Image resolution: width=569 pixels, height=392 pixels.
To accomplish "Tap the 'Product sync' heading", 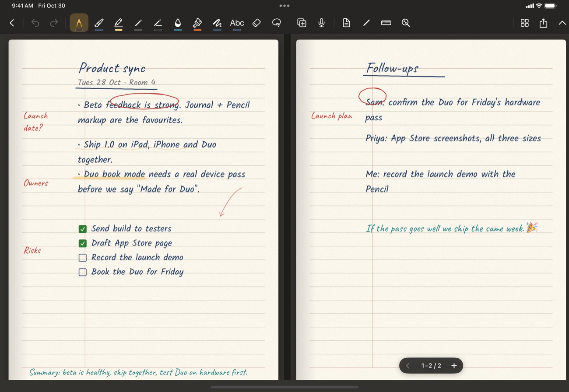I will pos(112,68).
